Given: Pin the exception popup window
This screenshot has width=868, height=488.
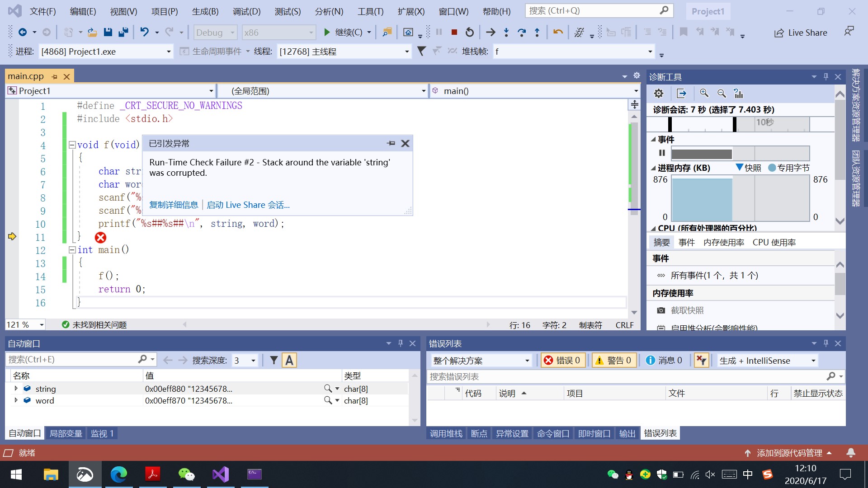Looking at the screenshot, I should pos(391,143).
